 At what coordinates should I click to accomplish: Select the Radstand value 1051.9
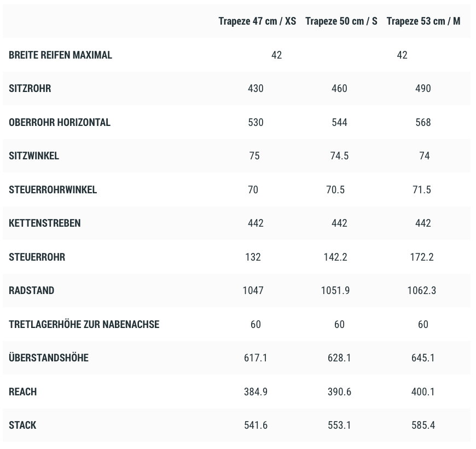coord(335,291)
